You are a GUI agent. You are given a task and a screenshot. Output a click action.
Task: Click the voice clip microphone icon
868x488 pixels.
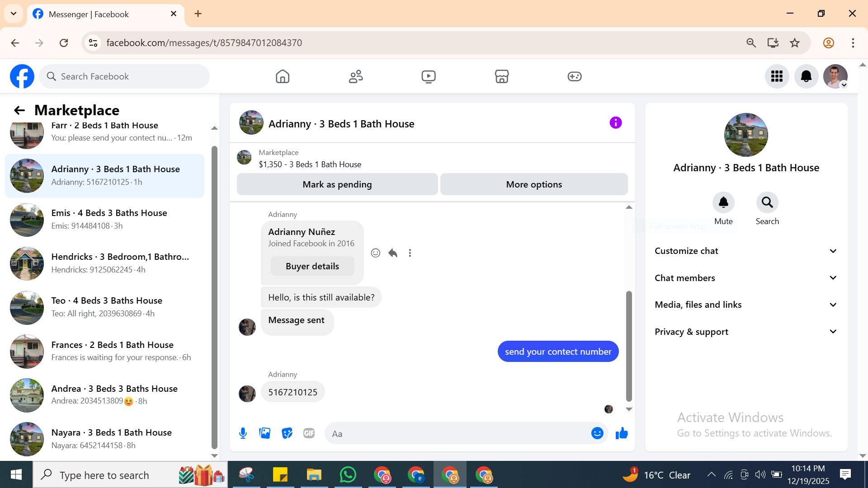pos(243,433)
